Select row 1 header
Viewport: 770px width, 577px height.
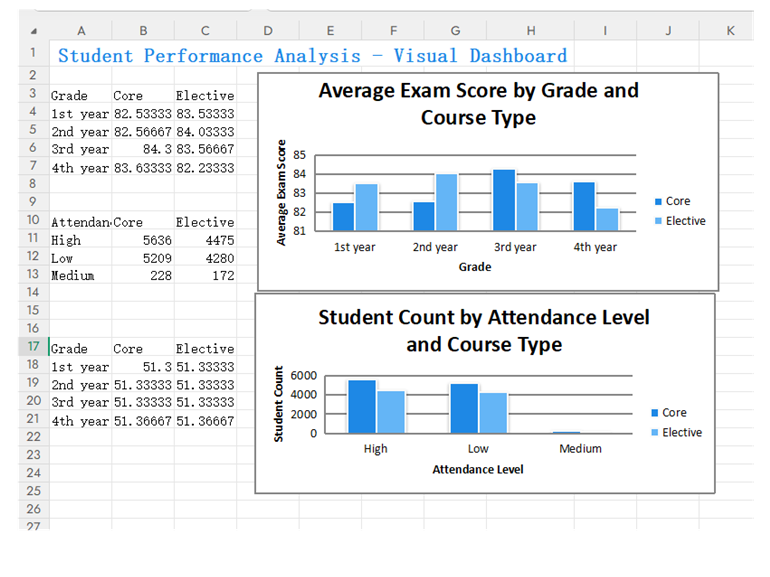pos(33,53)
